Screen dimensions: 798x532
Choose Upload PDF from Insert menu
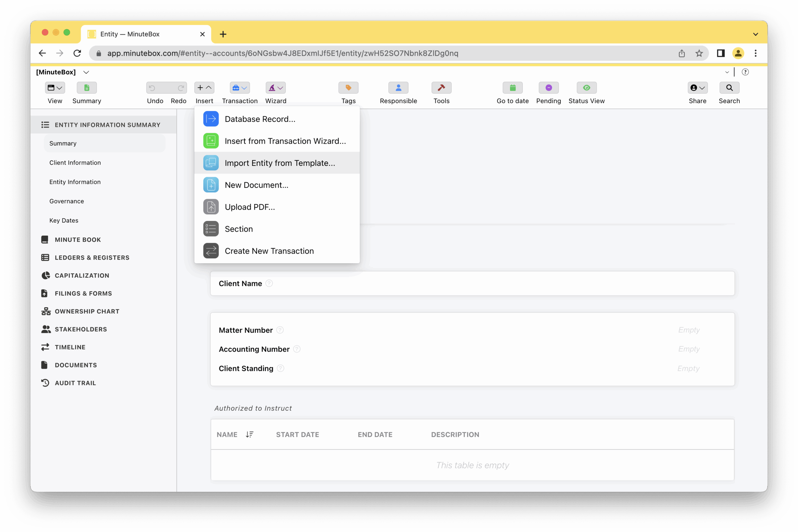(x=250, y=207)
